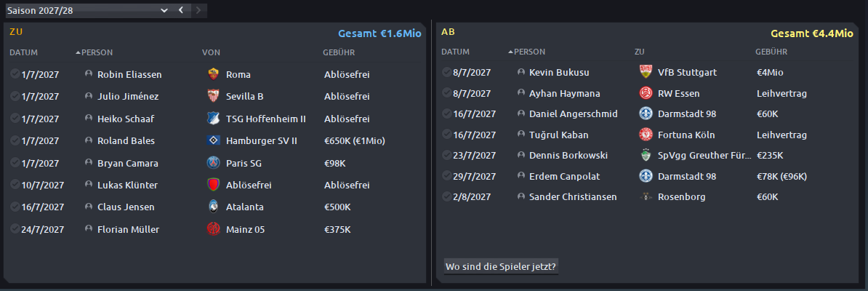
Task: Click the Paris SG club badge
Action: [213, 163]
